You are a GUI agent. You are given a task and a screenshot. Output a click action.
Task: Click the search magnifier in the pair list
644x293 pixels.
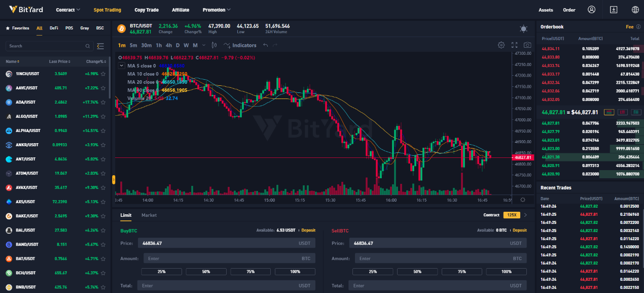click(x=88, y=46)
